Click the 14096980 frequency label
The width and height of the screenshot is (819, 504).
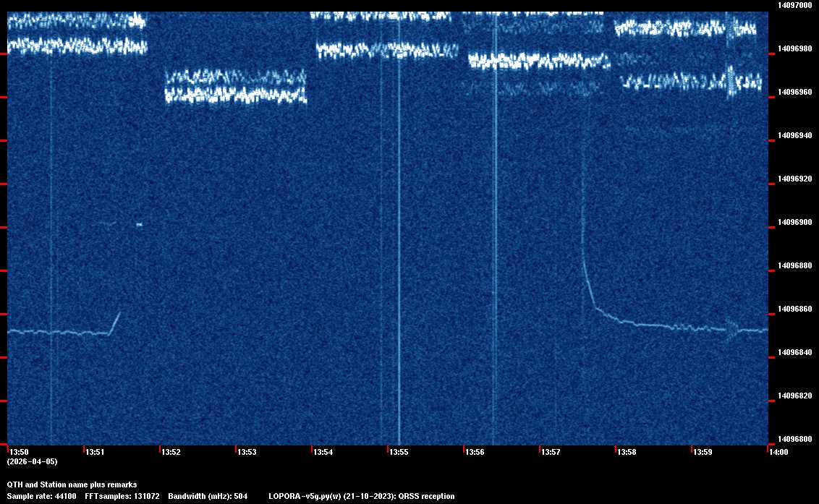pos(794,48)
